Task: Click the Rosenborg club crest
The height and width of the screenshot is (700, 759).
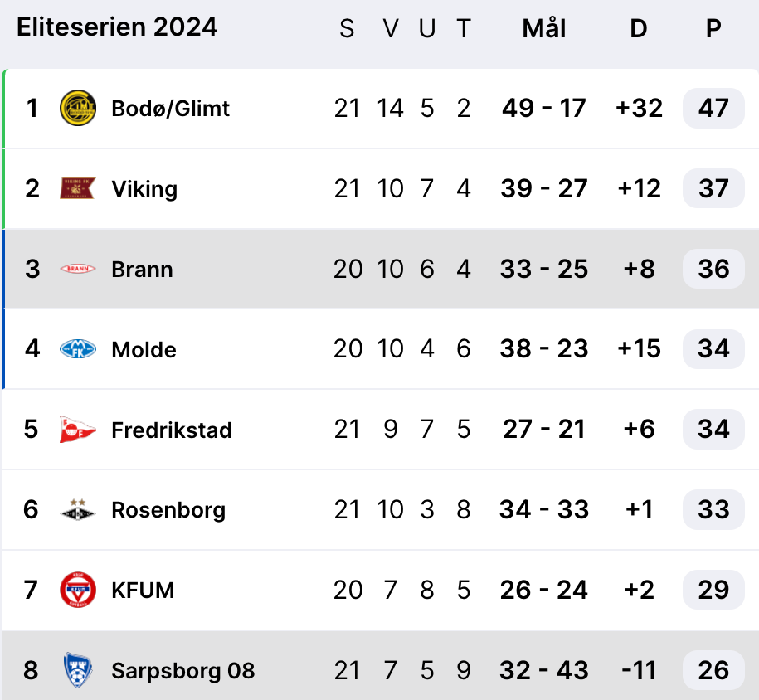Action: [78, 510]
